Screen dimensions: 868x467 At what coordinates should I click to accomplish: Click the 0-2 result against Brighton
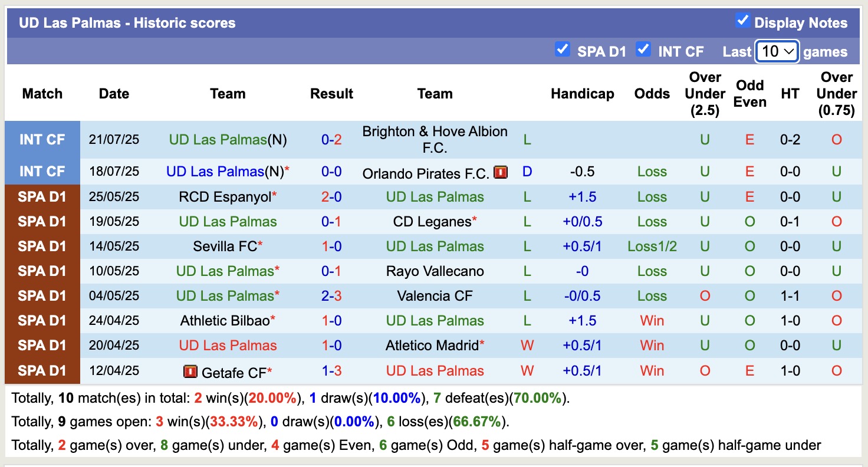tap(331, 140)
